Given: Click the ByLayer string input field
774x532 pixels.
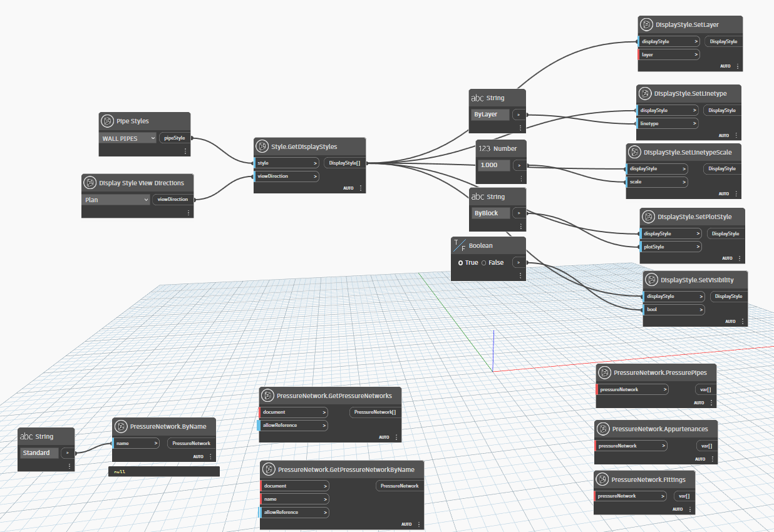Looking at the screenshot, I should point(490,115).
